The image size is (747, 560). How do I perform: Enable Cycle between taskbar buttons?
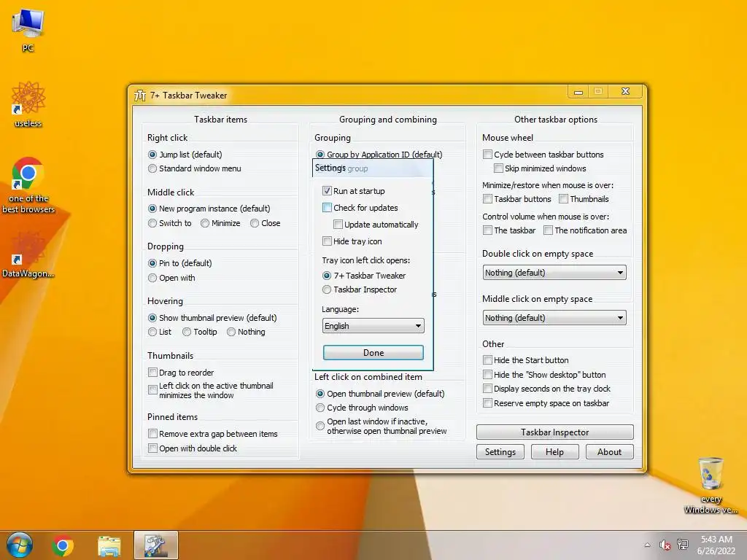tap(487, 155)
